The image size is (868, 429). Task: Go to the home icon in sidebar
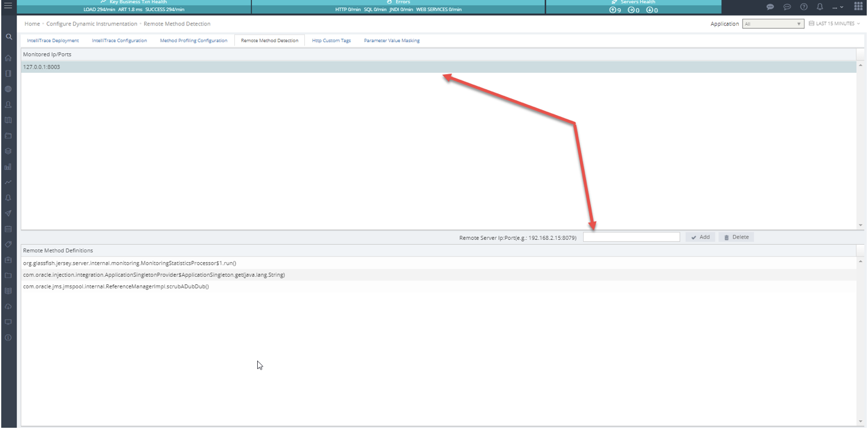[x=8, y=58]
